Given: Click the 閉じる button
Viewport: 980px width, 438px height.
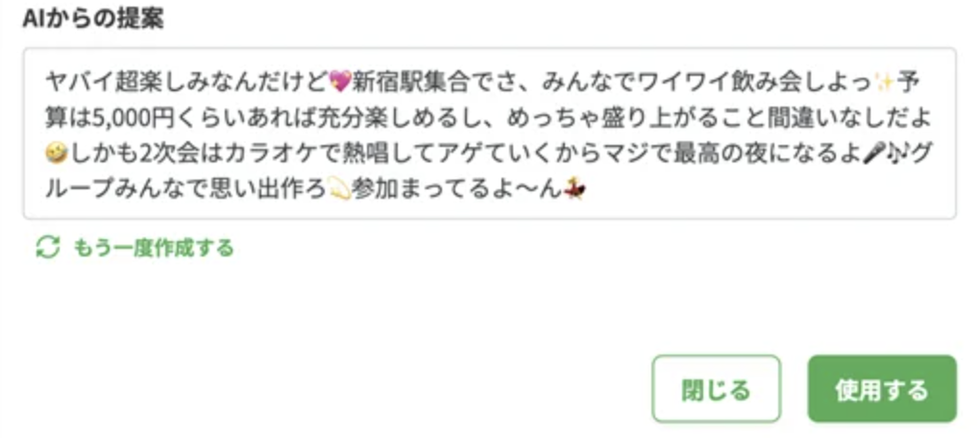Looking at the screenshot, I should (716, 389).
